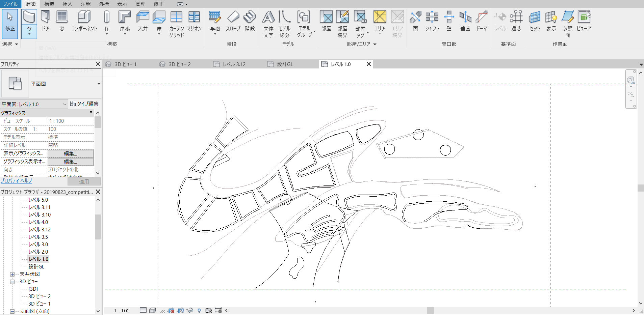This screenshot has height=315, width=644.
Task: Select the 部屋境界 (Room Separator) tool
Action: 342,24
